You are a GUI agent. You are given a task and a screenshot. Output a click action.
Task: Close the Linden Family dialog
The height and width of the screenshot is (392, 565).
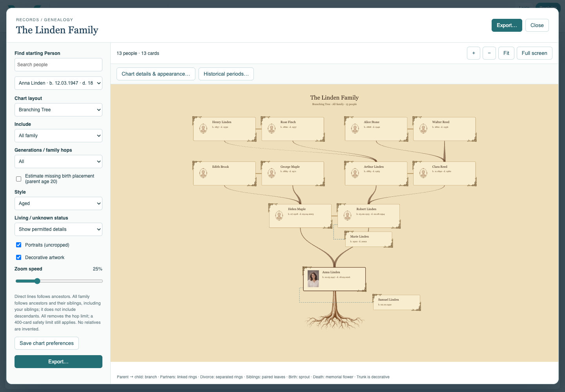click(537, 25)
